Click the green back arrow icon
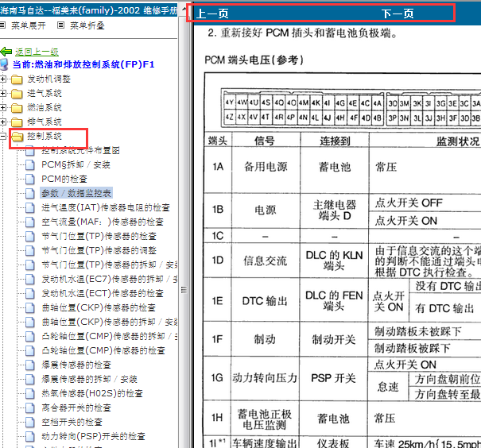The image size is (481, 448). tap(6, 52)
